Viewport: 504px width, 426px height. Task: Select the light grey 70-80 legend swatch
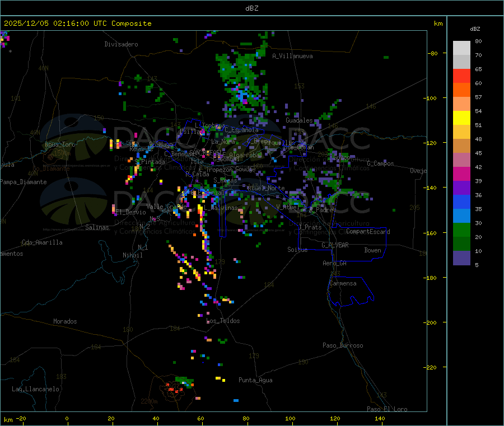(x=461, y=48)
